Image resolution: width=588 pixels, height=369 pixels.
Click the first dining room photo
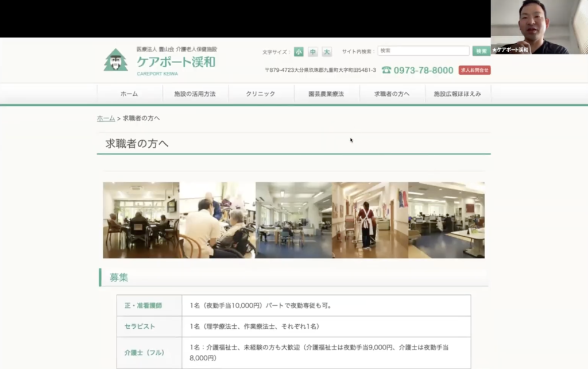[141, 220]
